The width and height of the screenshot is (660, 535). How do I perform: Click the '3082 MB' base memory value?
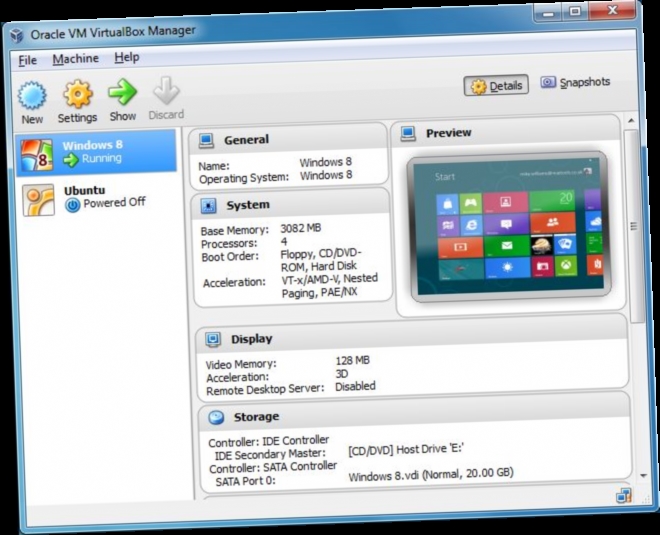301,229
